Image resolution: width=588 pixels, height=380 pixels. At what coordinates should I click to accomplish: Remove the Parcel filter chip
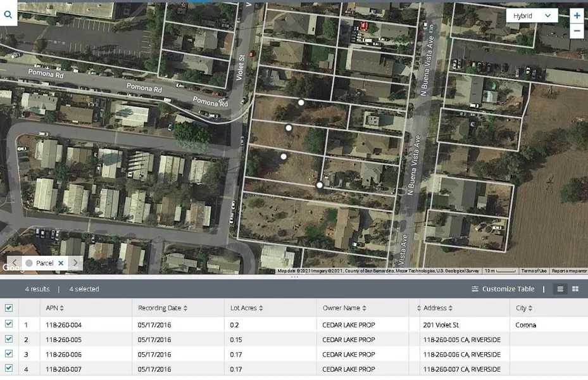pyautogui.click(x=61, y=263)
